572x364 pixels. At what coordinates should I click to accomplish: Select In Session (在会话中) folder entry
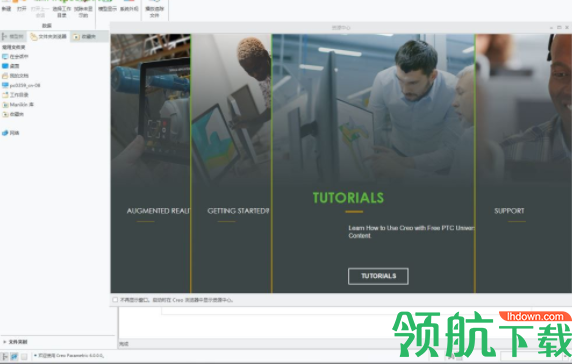coord(15,57)
